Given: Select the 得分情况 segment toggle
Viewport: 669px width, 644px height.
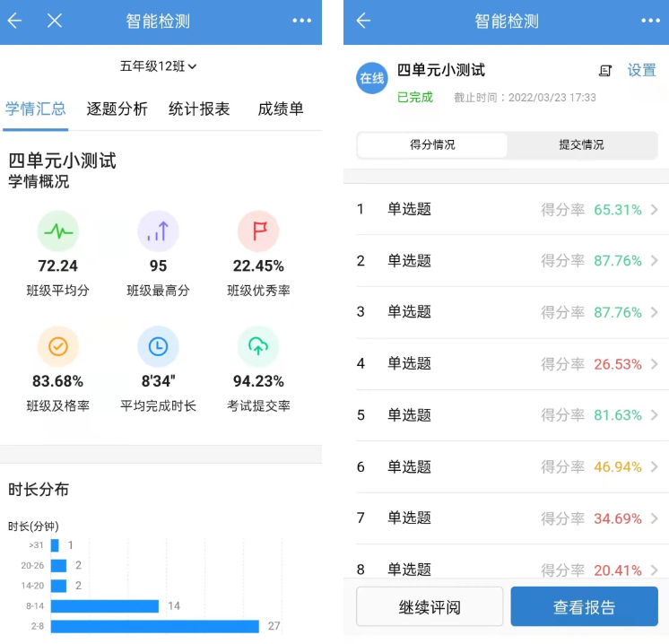Looking at the screenshot, I should click(432, 144).
